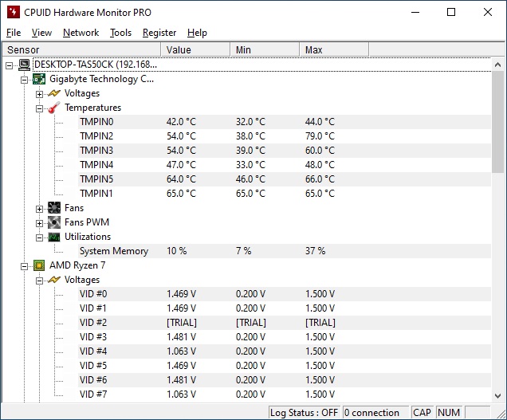Click the Value column header
The height and width of the screenshot is (420, 507).
[195, 49]
